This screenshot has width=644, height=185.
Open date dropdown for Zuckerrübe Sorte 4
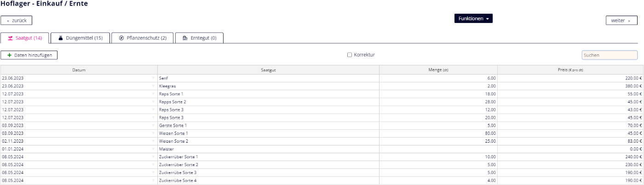click(153, 180)
